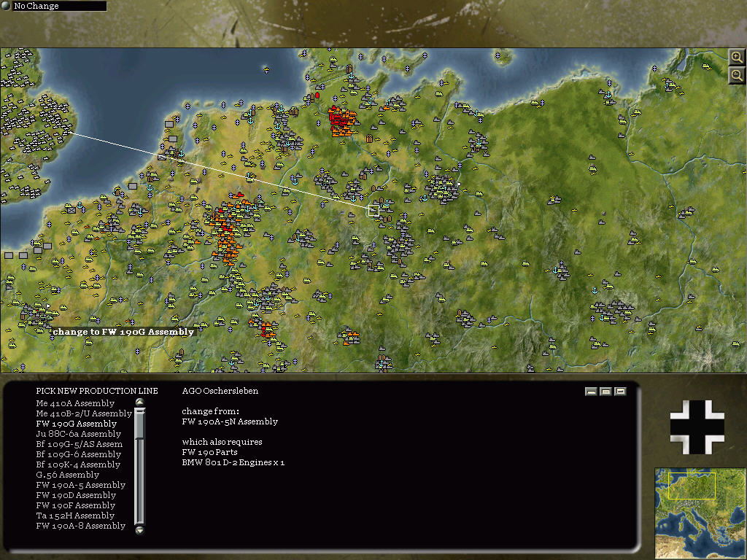
Task: Click the production list scroll-down arrow
Action: 139,529
